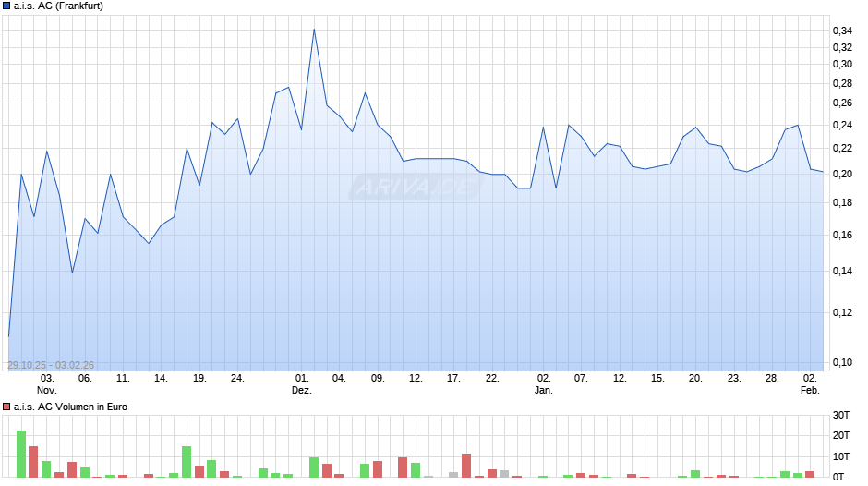868x486 pixels.
Task: Click the 0,10 price axis label
Action: tap(842, 362)
